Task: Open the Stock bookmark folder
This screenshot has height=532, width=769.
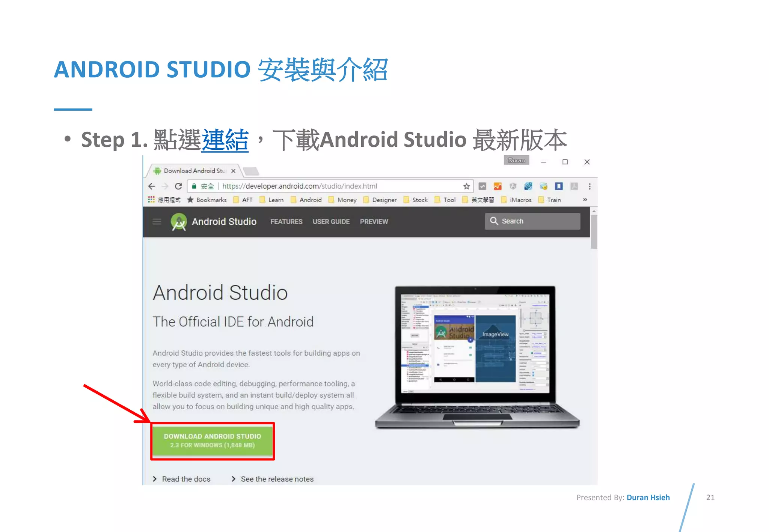Action: 416,200
